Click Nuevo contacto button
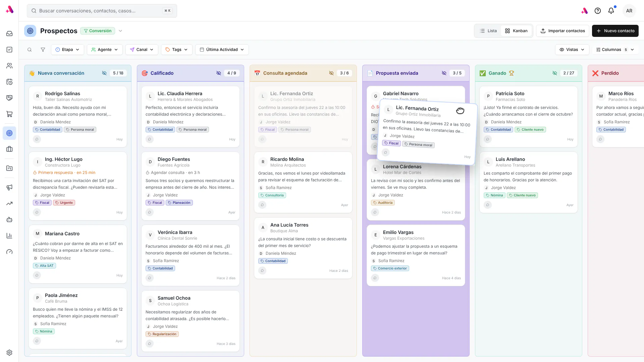The width and height of the screenshot is (644, 362). pos(615,31)
